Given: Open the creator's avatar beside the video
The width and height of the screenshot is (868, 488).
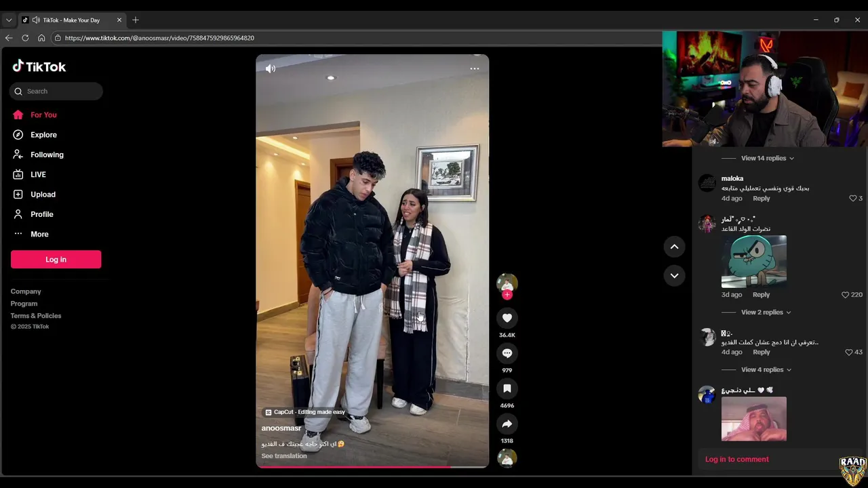Looking at the screenshot, I should click(x=507, y=283).
